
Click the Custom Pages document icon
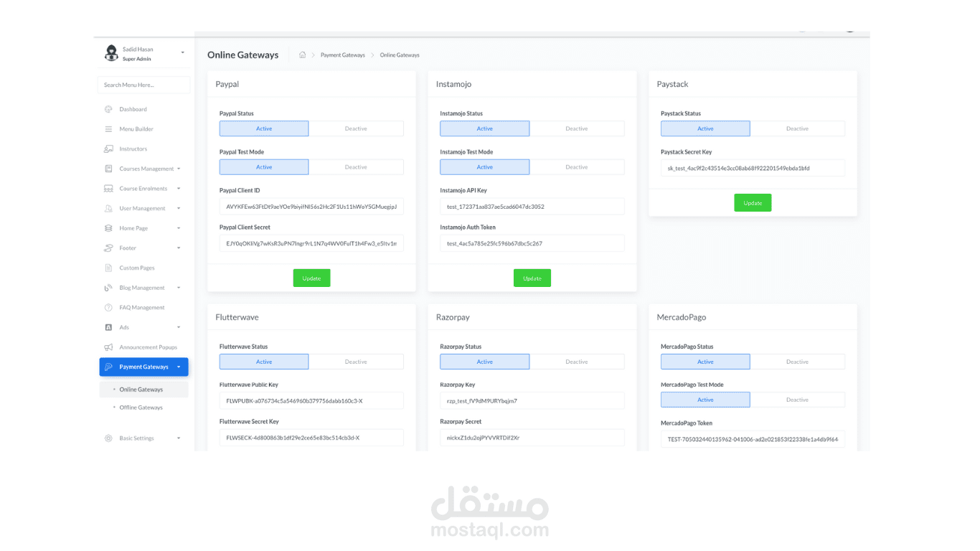108,268
